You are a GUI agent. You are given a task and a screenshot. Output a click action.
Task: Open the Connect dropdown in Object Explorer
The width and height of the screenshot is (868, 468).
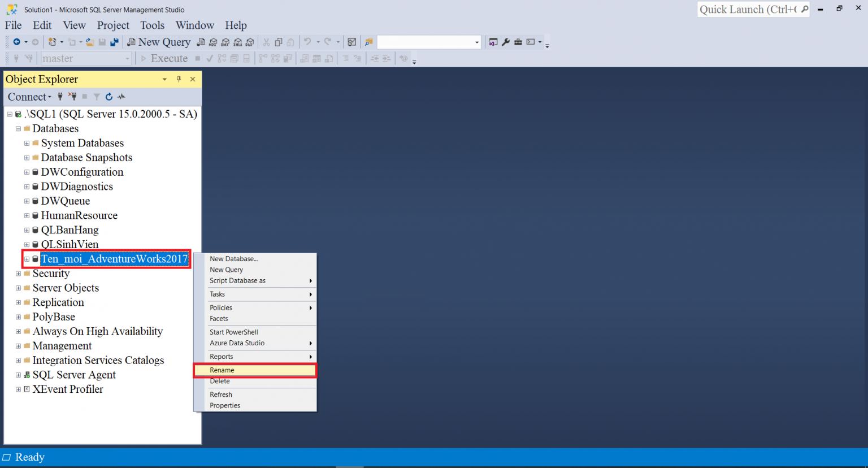point(29,97)
